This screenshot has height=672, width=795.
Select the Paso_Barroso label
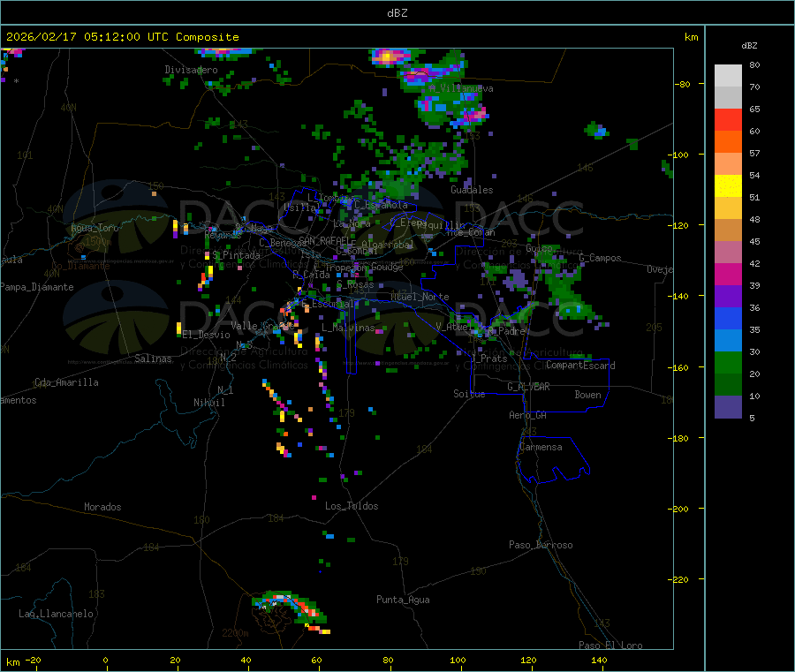[541, 545]
